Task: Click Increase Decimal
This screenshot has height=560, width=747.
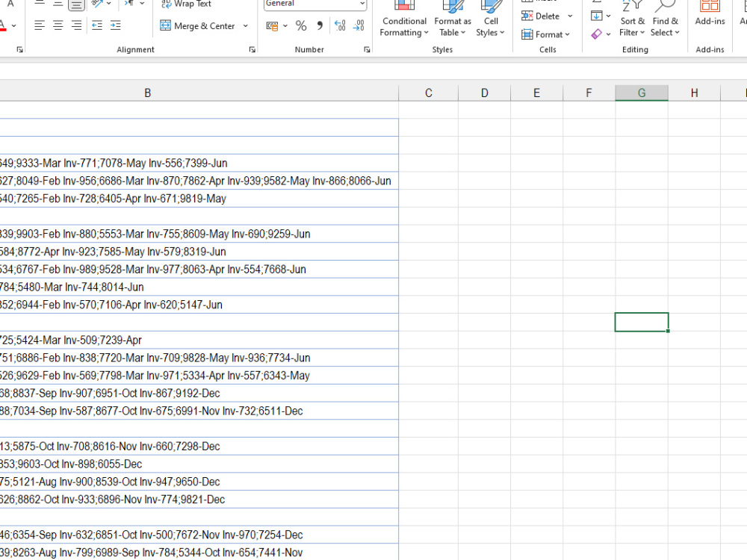Action: (x=340, y=25)
